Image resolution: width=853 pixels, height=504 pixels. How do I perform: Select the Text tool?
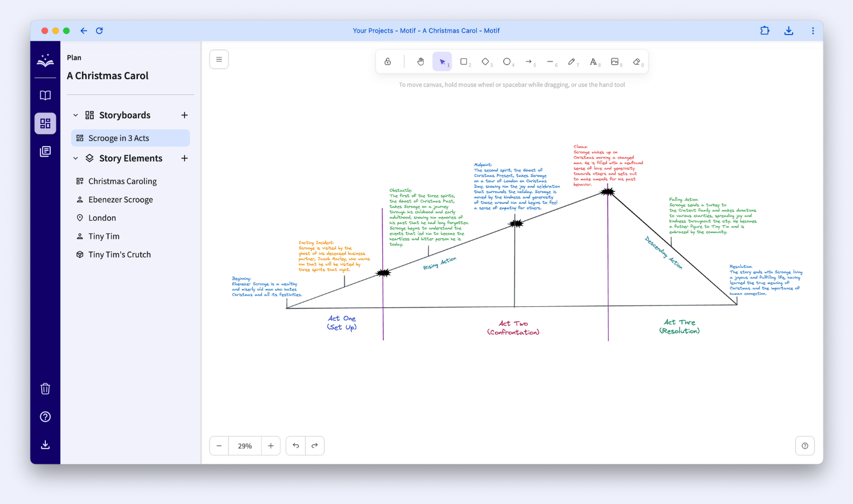pyautogui.click(x=593, y=61)
